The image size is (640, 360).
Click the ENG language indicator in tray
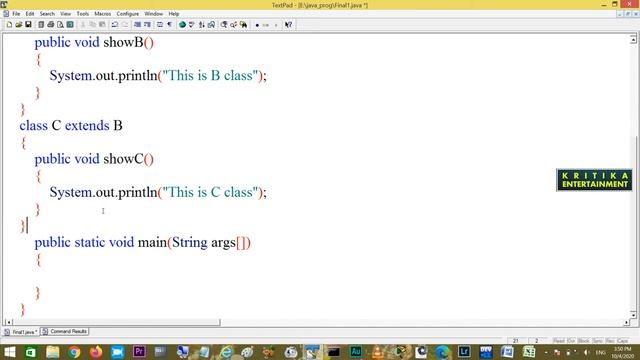(x=600, y=352)
